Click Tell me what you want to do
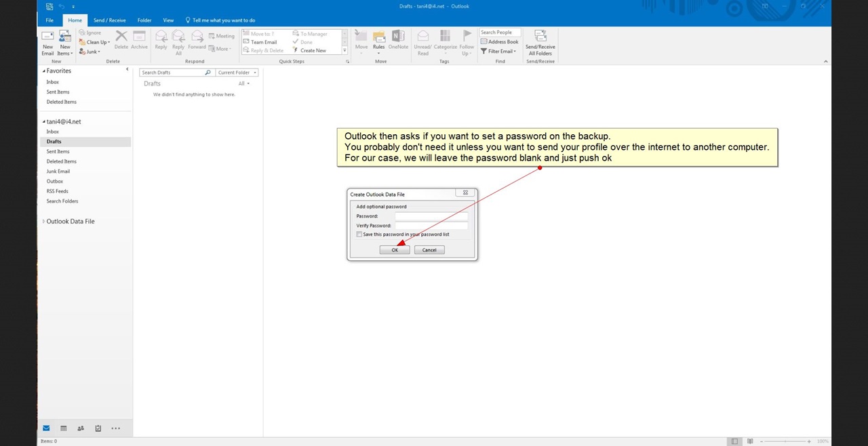This screenshot has height=446, width=868. tap(220, 20)
